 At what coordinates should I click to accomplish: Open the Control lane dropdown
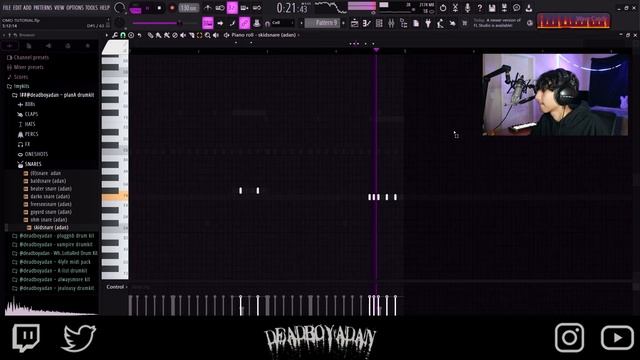pyautogui.click(x=117, y=287)
